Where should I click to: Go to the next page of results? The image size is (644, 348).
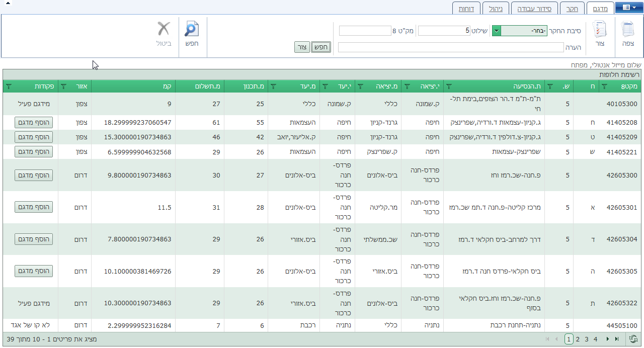pyautogui.click(x=608, y=339)
